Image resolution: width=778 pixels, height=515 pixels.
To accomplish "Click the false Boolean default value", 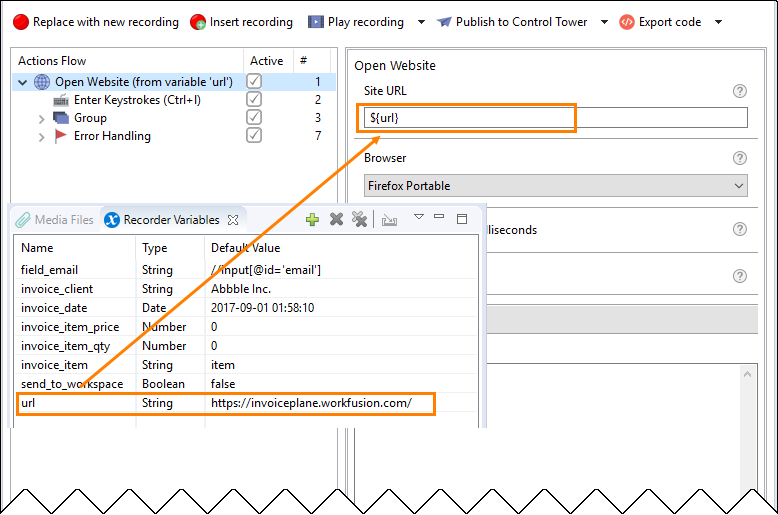I will point(223,384).
